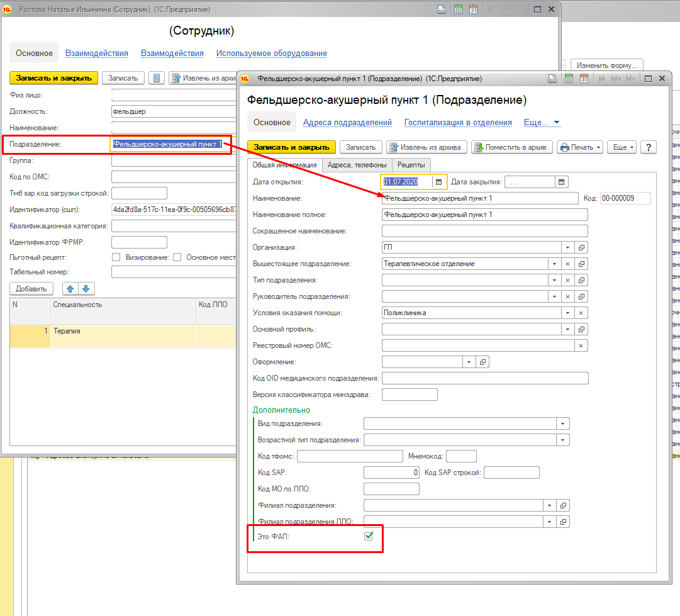Image resolution: width=680 pixels, height=616 pixels.
Task: Open calendar picker for Дата закрытия
Action: pyautogui.click(x=562, y=182)
